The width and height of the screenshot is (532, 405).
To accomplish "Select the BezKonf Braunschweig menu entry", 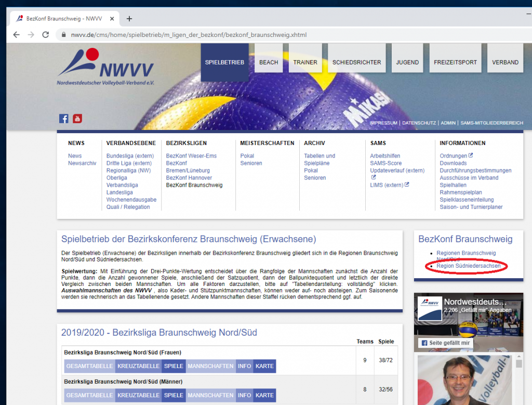I will point(194,185).
